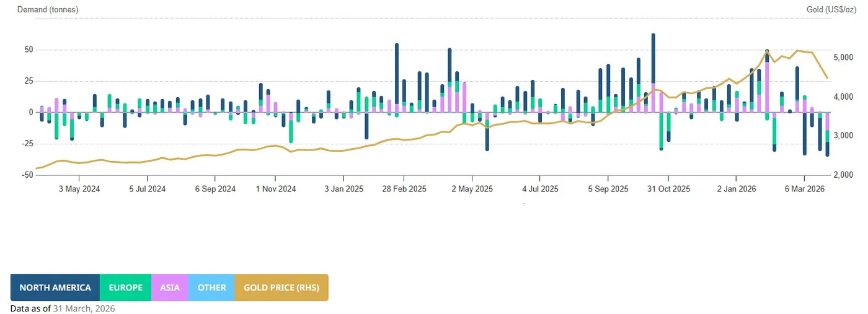Screen dimensions: 868x314
Task: Toggle the Asia legend item
Action: click(169, 287)
